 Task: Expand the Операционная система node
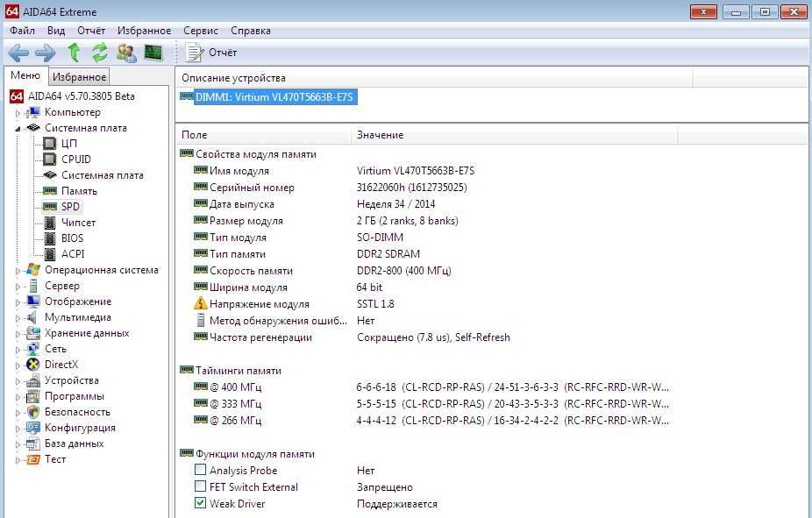click(18, 271)
